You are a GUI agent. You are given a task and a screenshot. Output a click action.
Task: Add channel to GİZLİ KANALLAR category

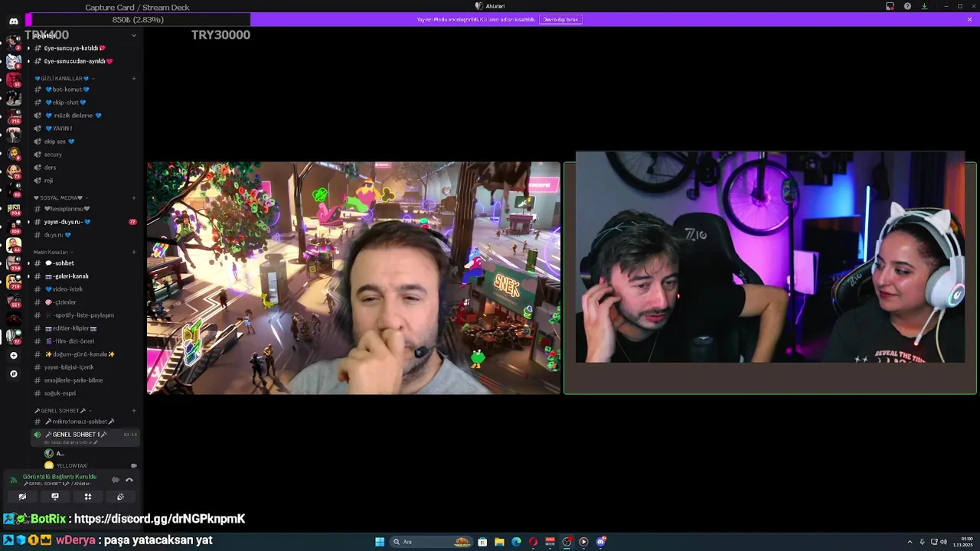tap(133, 78)
